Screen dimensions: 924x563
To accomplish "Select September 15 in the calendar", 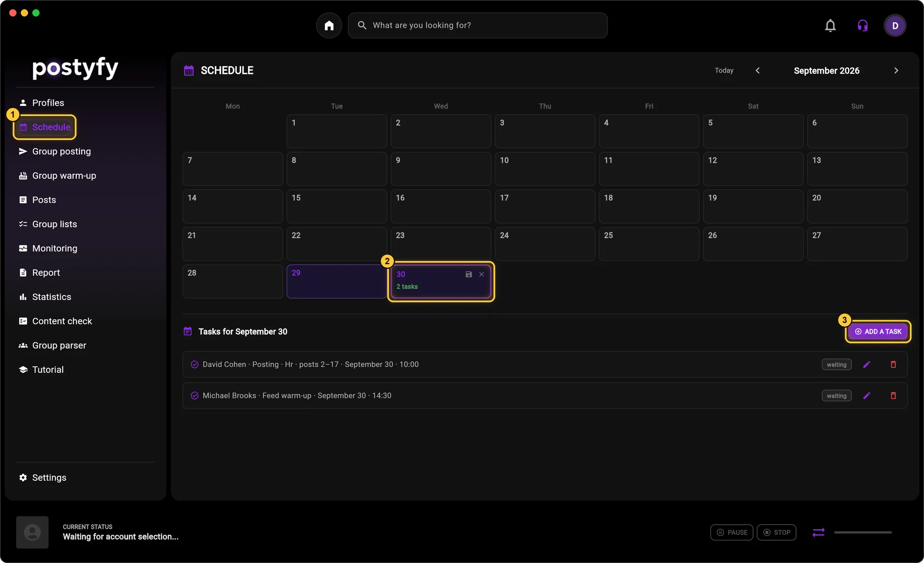I will (337, 206).
